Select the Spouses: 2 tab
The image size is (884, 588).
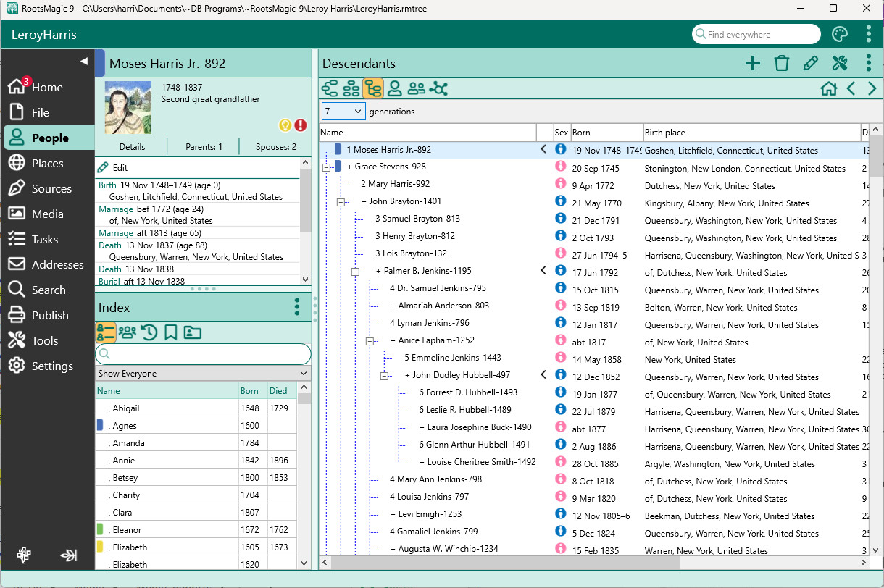pyautogui.click(x=276, y=147)
